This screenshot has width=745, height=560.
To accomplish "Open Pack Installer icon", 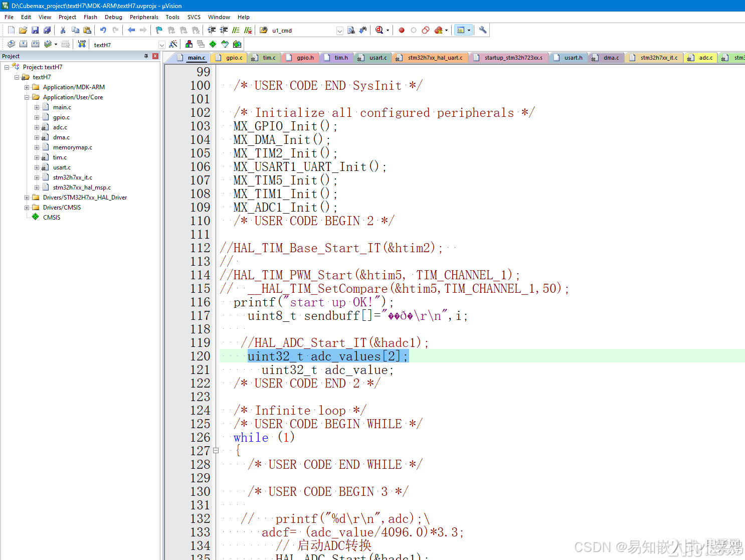I will 237,44.
